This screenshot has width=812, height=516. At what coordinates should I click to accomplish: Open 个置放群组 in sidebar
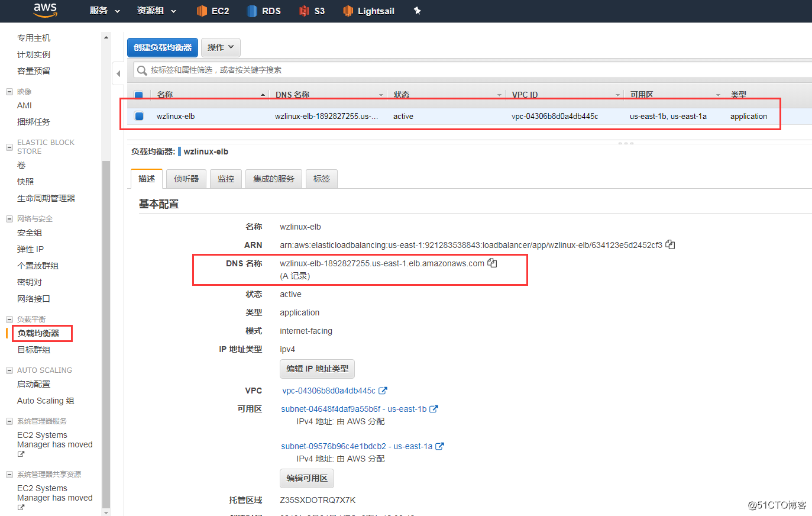(38, 266)
